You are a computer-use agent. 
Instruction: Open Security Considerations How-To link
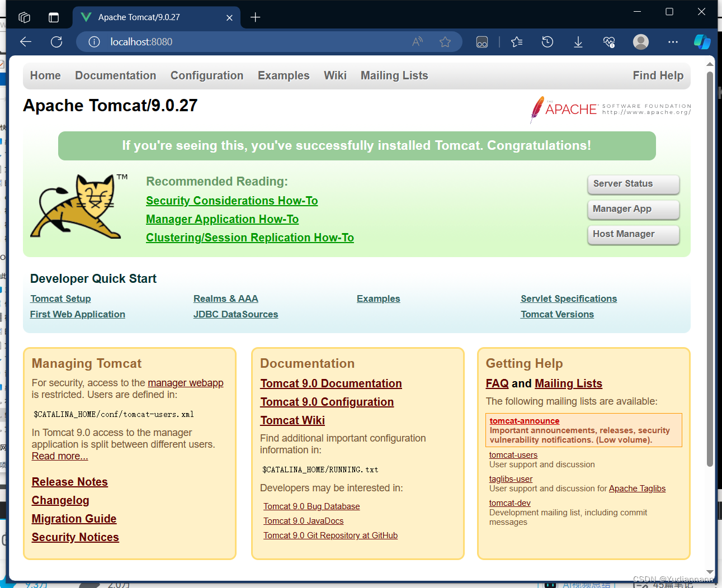[232, 201]
